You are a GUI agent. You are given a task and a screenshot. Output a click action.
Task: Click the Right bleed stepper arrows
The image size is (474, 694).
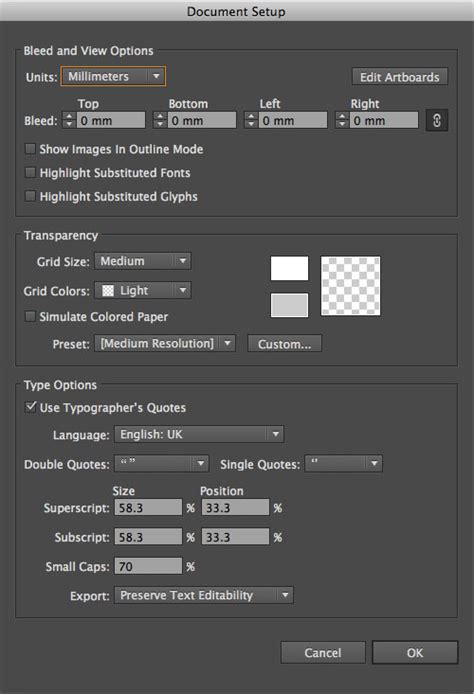[342, 120]
